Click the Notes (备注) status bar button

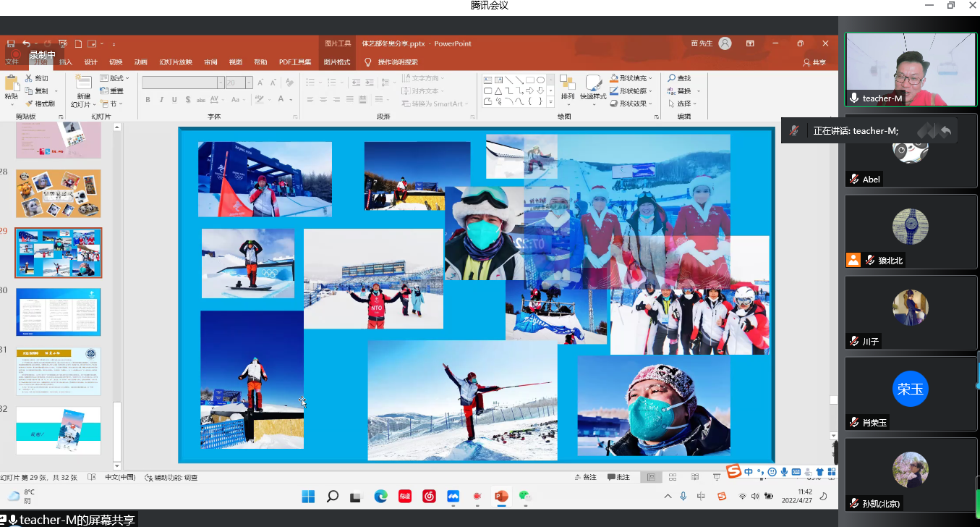click(x=586, y=477)
